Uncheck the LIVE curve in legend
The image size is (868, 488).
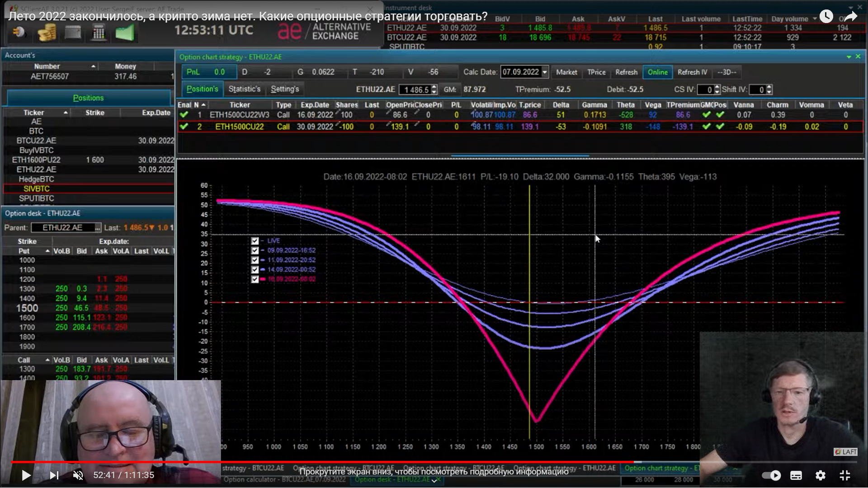255,241
